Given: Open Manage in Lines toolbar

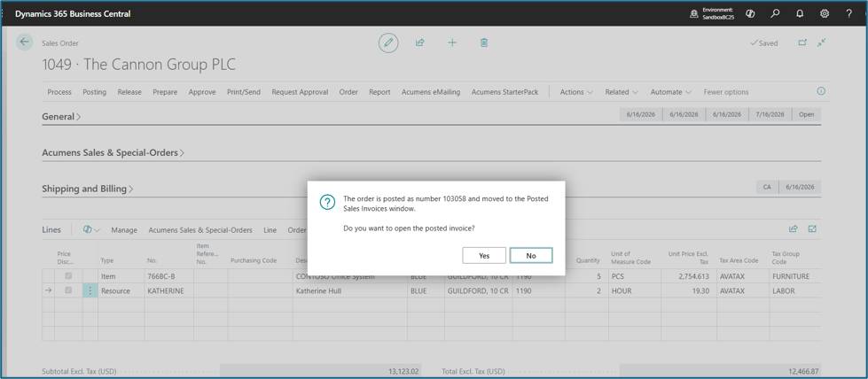Looking at the screenshot, I should click(124, 229).
